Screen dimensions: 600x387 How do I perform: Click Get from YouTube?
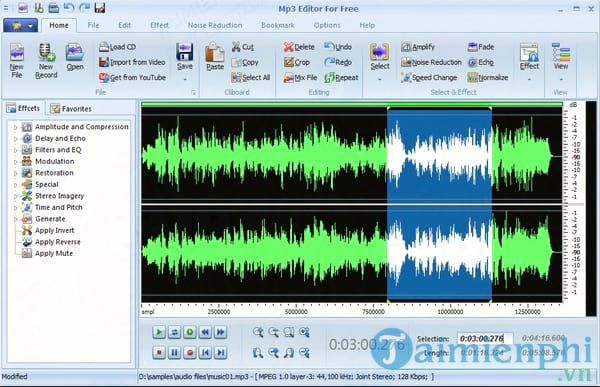tap(132, 77)
